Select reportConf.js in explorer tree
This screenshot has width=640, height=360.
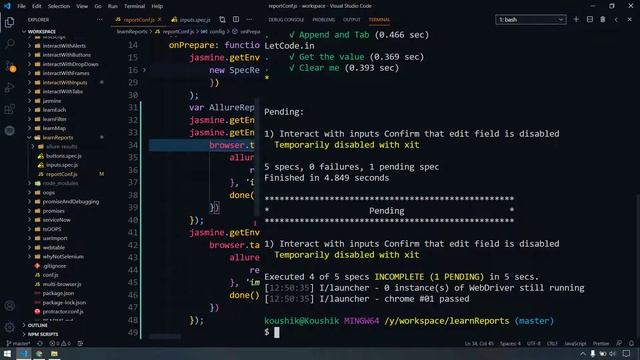tap(61, 174)
